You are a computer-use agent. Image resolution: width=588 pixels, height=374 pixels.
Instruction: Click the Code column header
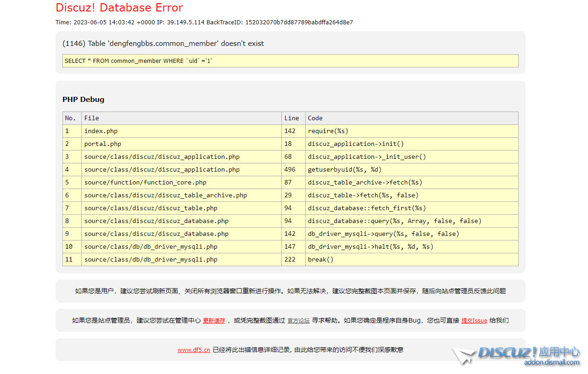[315, 118]
